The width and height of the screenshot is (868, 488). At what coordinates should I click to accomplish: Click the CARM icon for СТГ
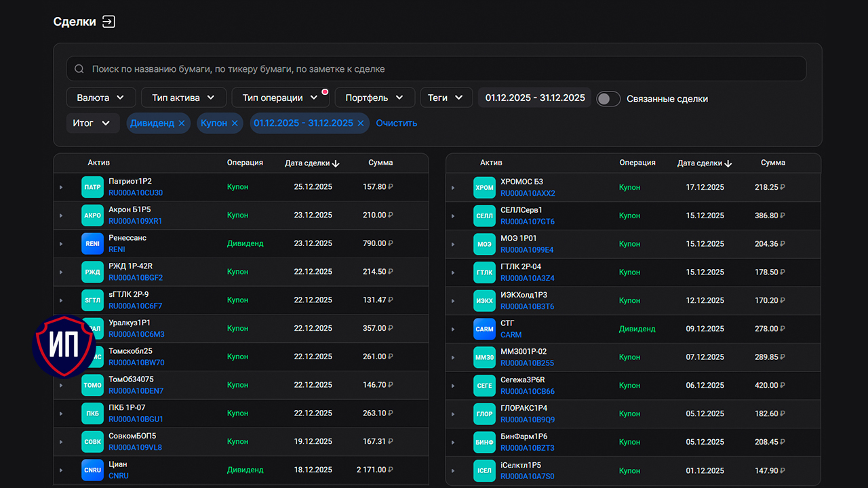pyautogui.click(x=484, y=329)
